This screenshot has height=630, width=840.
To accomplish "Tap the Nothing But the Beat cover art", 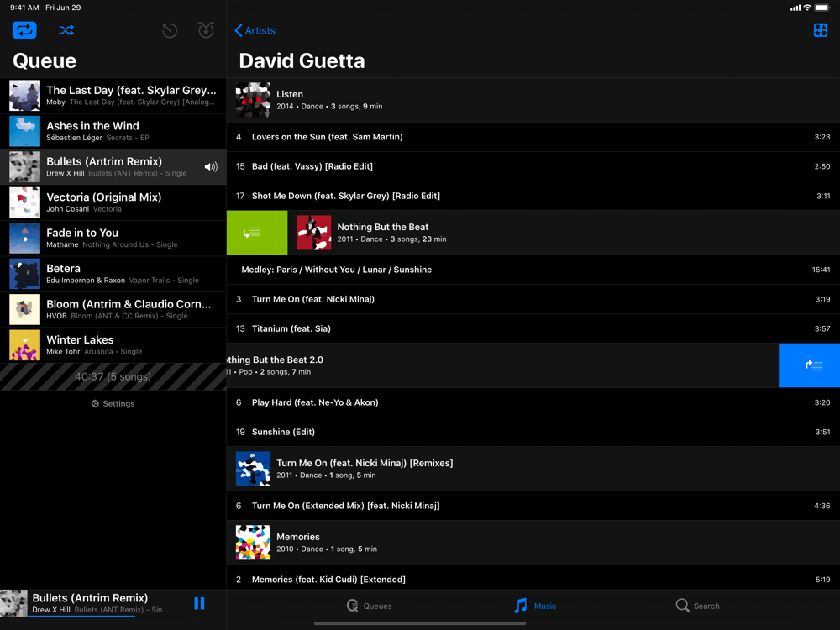I will [314, 233].
